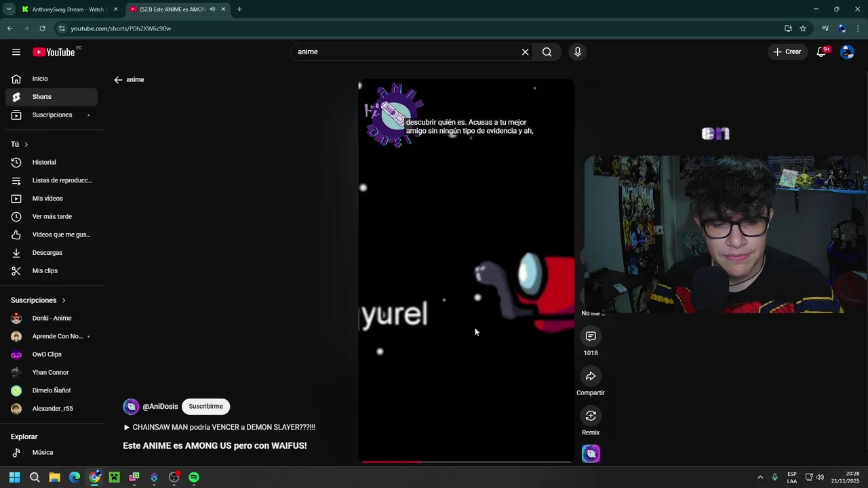
Task: Run search with magnifier button
Action: click(x=547, y=52)
